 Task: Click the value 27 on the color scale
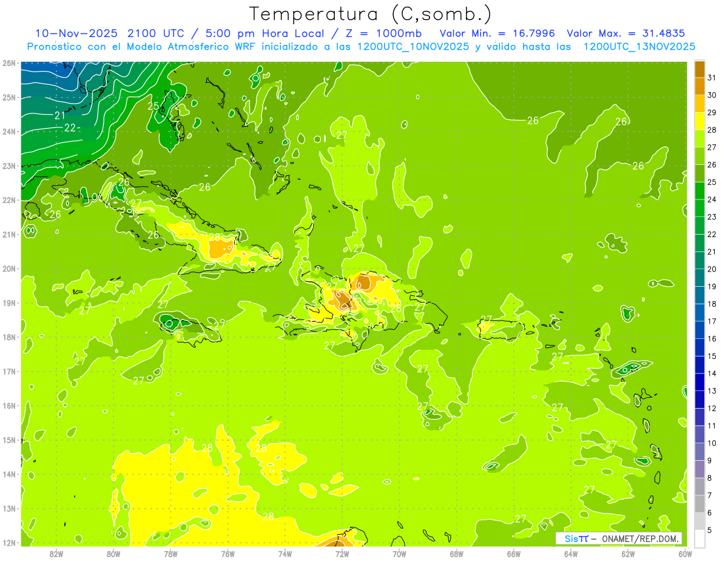[712, 147]
